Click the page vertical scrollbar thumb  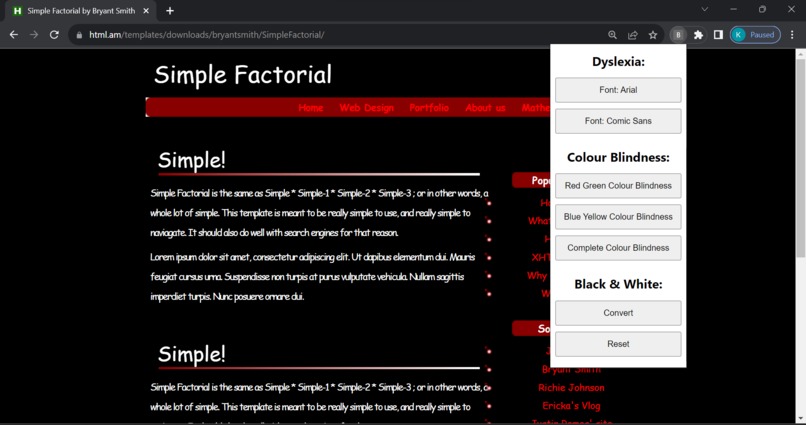(x=800, y=158)
